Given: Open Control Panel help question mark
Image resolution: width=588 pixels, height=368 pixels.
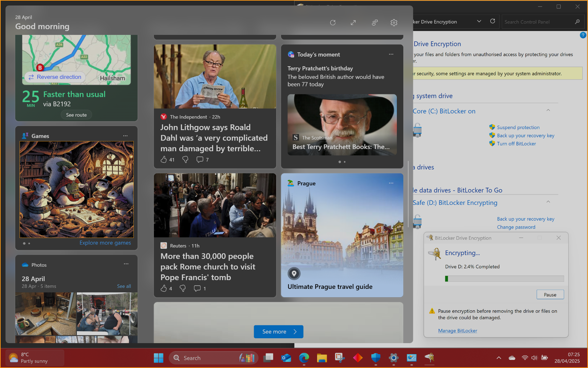Looking at the screenshot, I should [583, 35].
